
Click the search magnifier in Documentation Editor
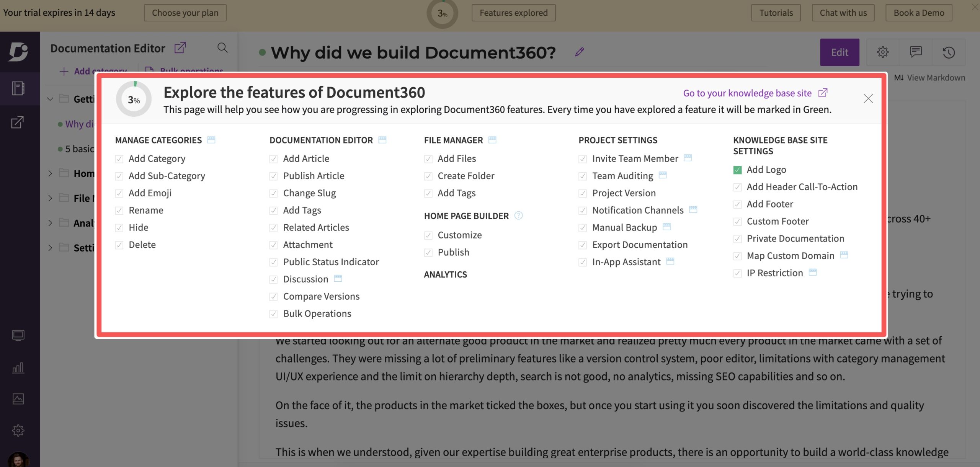222,48
